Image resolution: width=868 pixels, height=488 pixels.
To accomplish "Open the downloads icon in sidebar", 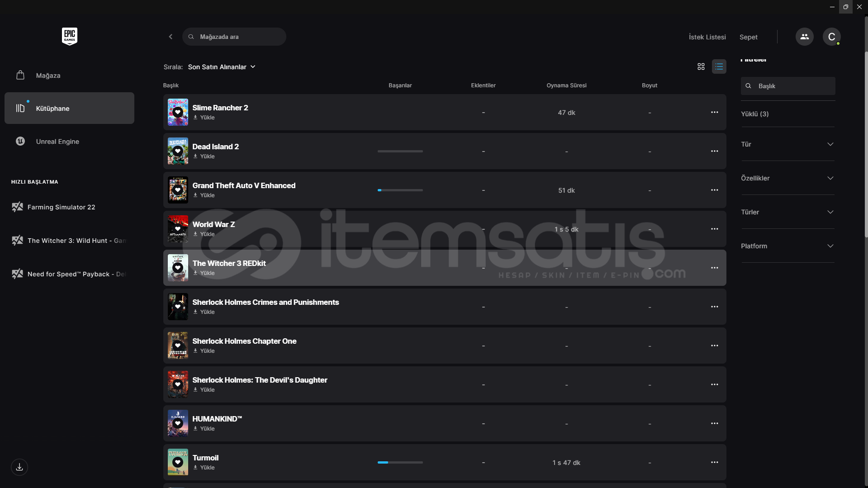I will click(19, 467).
